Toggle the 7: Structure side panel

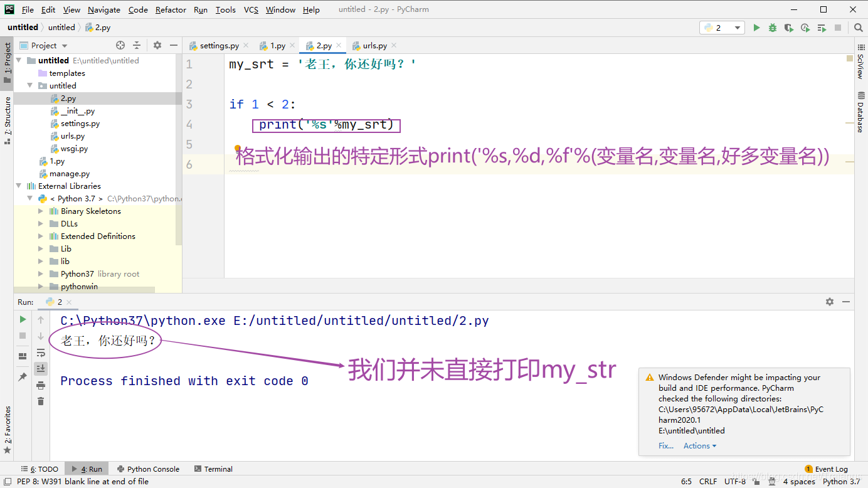pos(7,120)
